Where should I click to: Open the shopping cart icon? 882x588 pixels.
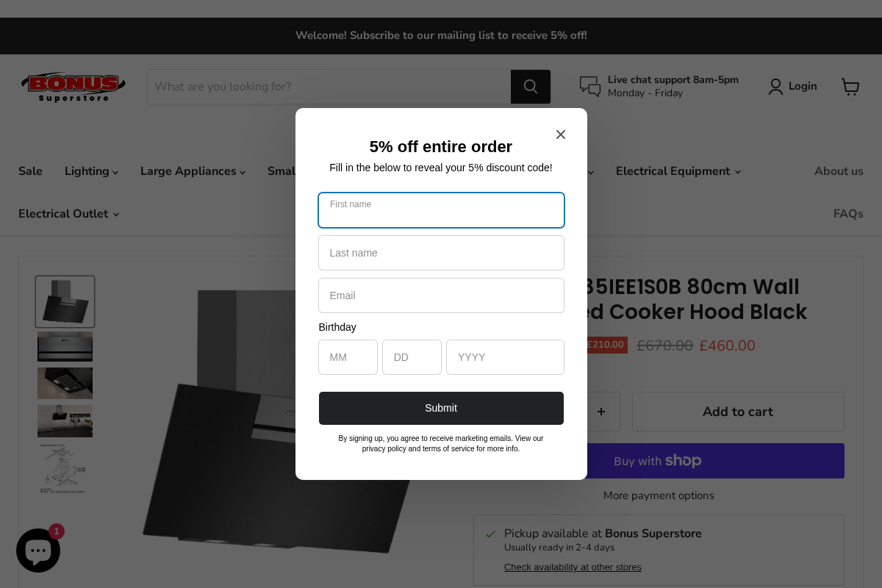click(x=850, y=86)
